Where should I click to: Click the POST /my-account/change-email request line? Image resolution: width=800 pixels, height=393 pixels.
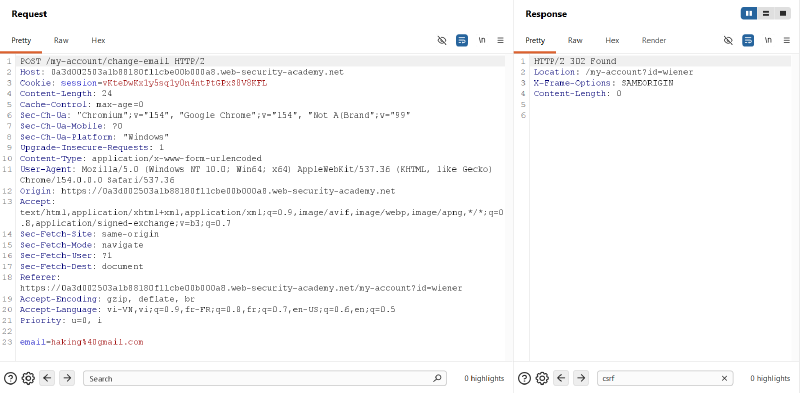pos(112,61)
